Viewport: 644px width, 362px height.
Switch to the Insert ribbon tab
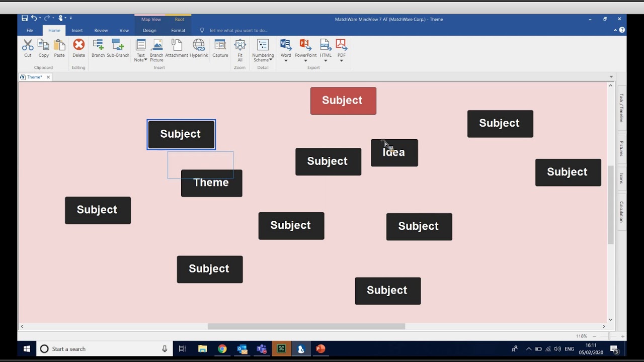coord(77,30)
